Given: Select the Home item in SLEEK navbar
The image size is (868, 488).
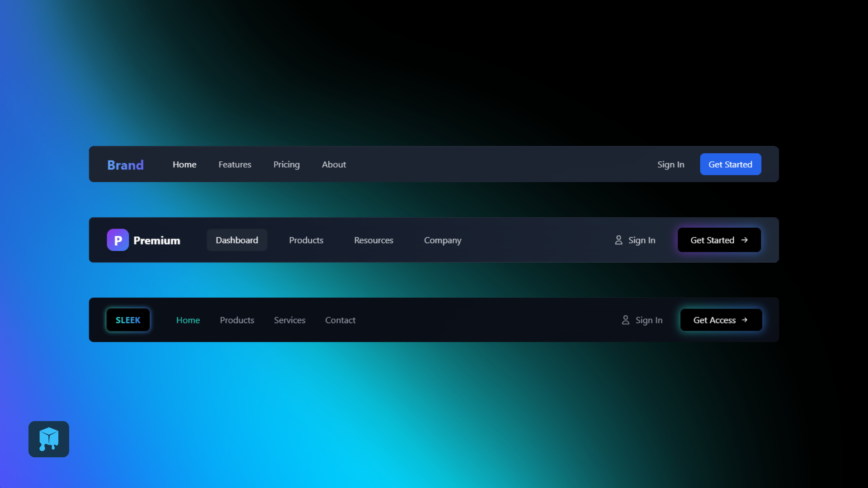Looking at the screenshot, I should (x=188, y=320).
